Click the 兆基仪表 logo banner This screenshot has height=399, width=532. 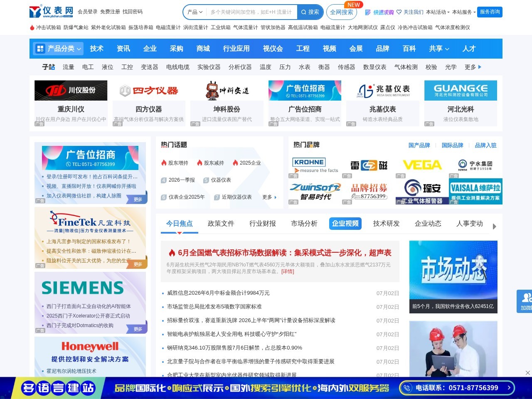pyautogui.click(x=383, y=90)
